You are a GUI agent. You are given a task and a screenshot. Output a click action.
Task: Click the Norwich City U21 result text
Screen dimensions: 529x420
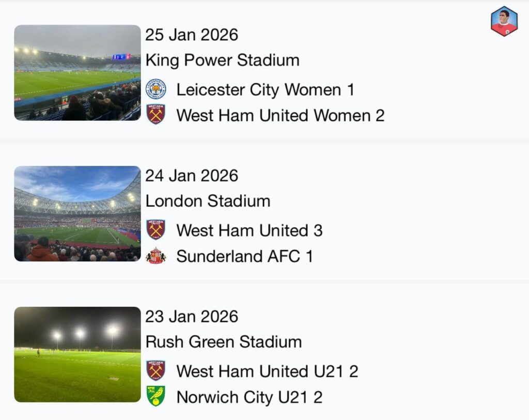(x=248, y=397)
